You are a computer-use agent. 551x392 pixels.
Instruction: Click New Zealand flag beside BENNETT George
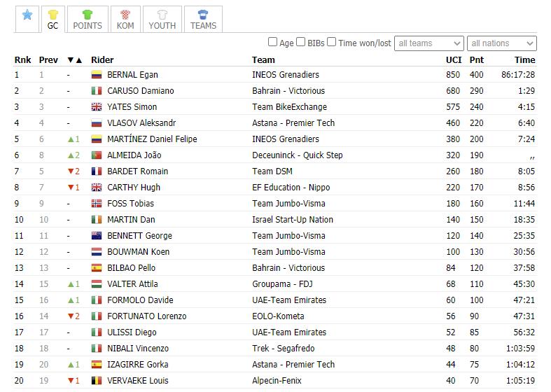point(97,236)
